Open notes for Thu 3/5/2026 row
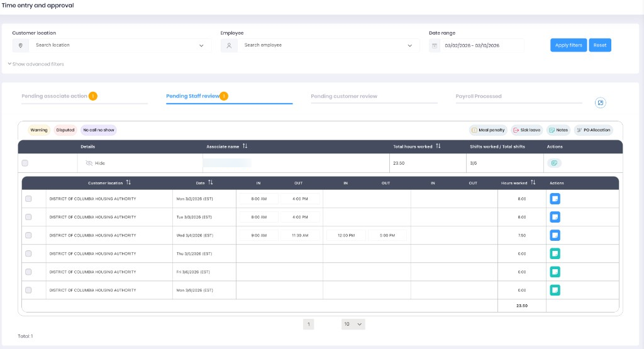 click(555, 253)
